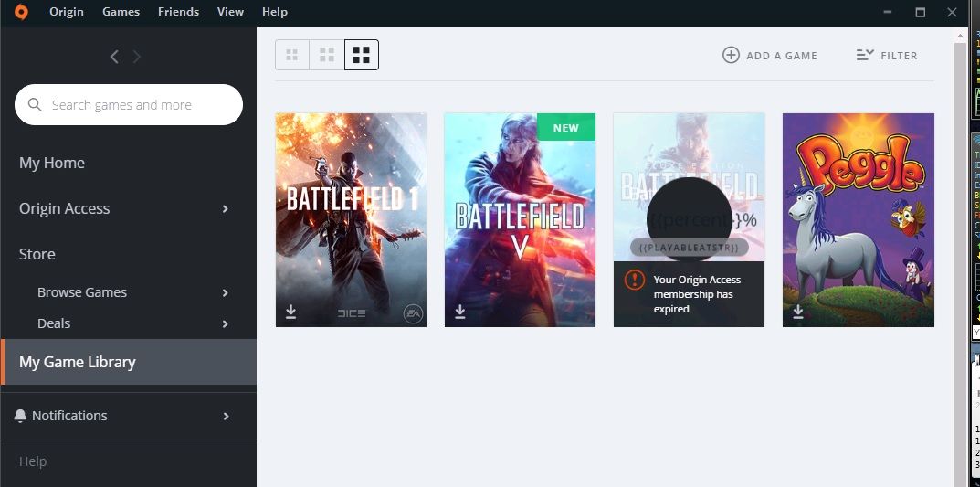Click the Add a Game plus icon
The width and height of the screenshot is (980, 487).
click(x=731, y=55)
